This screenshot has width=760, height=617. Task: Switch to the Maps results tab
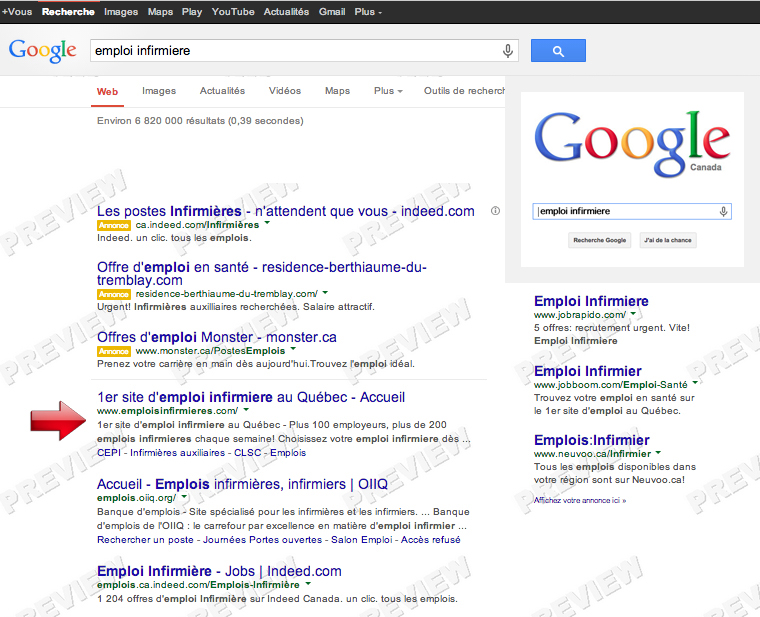coord(337,91)
